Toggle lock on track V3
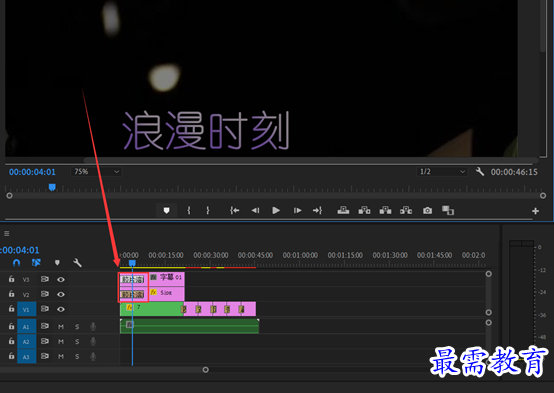 (12, 279)
